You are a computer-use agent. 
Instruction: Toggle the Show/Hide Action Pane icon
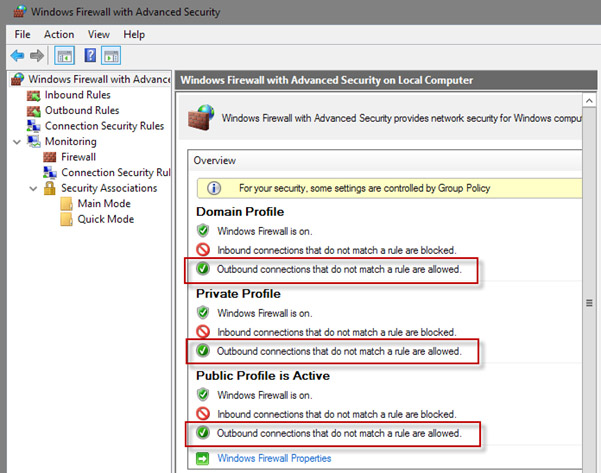(x=111, y=56)
